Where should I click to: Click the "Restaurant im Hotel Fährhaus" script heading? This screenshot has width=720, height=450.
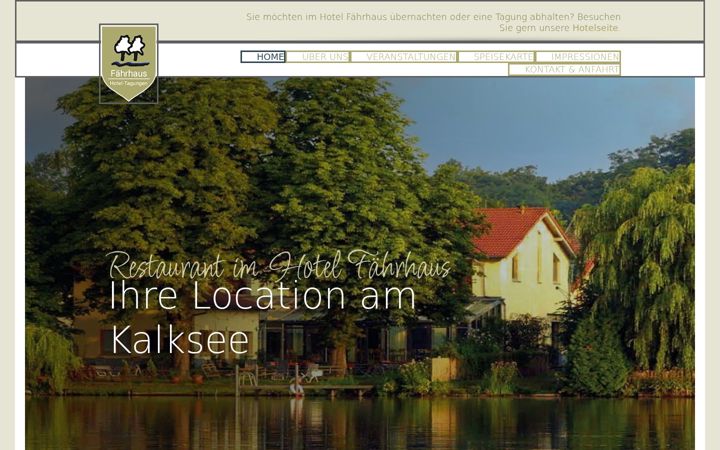279,265
